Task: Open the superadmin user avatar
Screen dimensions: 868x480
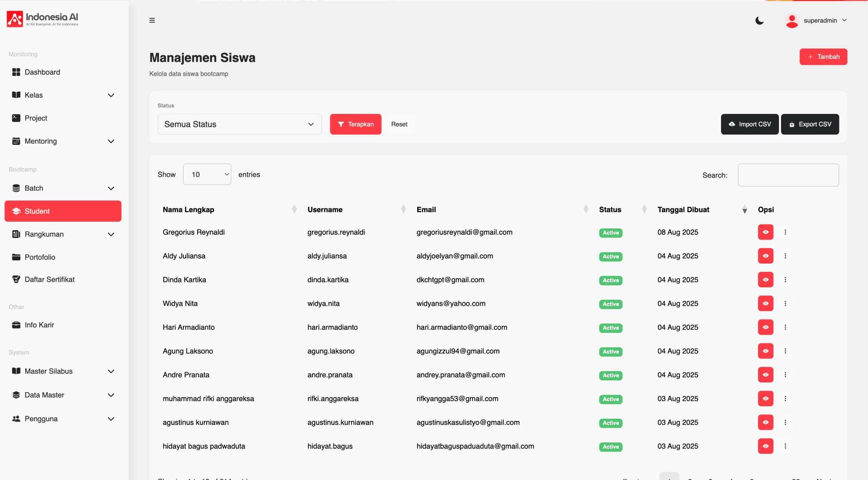Action: 792,20
